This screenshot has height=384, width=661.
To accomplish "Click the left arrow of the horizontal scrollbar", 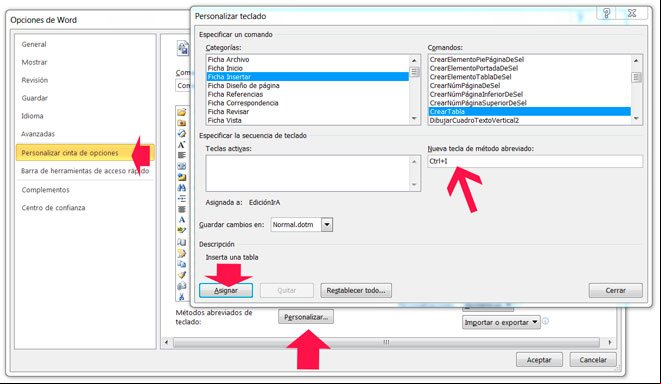I will tap(167, 342).
